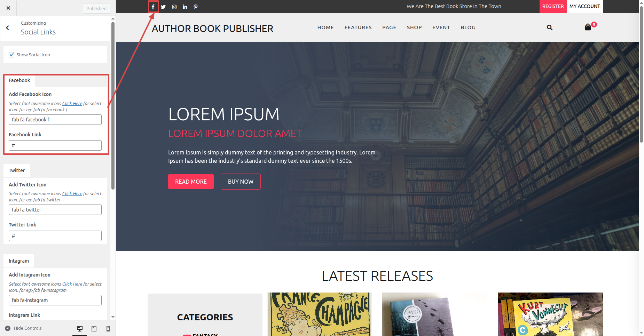The height and width of the screenshot is (336, 644).
Task: Toggle the Show Social Icon checkbox
Action: [11, 55]
